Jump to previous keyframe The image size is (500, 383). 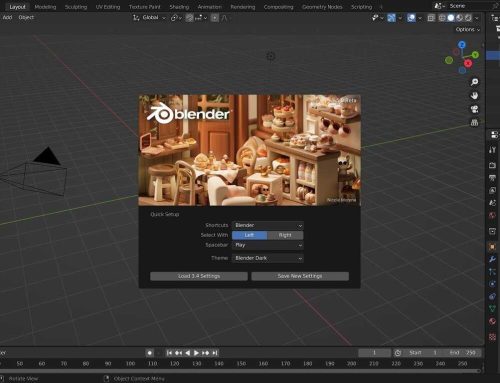[178, 353]
